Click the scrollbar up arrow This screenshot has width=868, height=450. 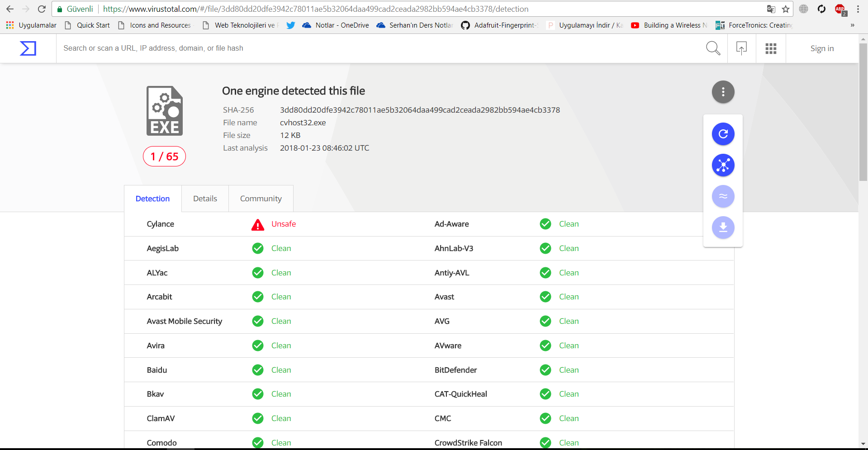coord(863,39)
